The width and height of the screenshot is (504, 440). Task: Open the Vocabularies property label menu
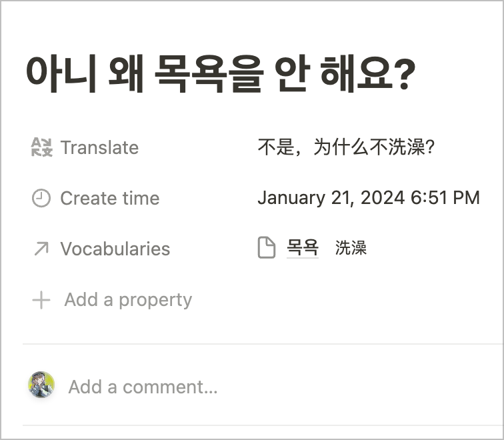click(x=115, y=249)
